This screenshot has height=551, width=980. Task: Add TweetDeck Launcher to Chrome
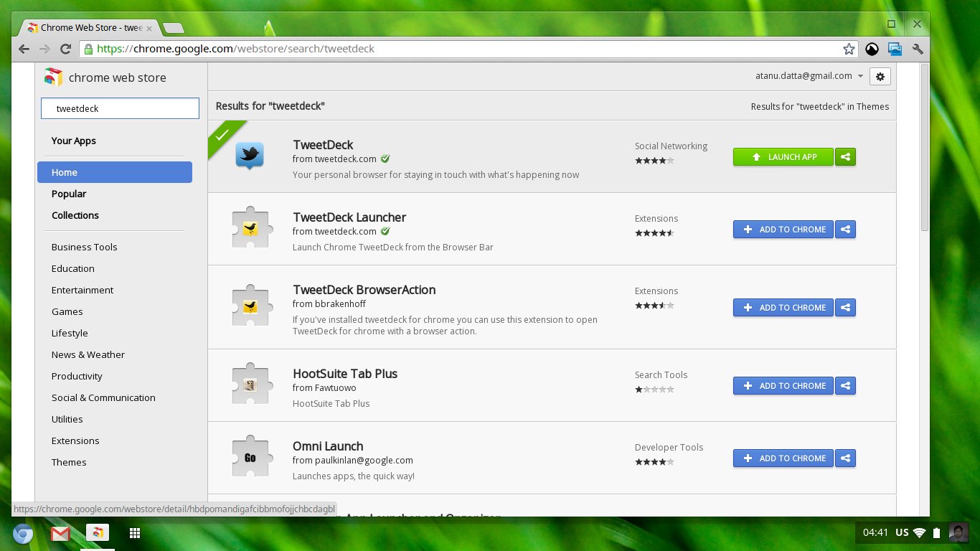(x=783, y=229)
